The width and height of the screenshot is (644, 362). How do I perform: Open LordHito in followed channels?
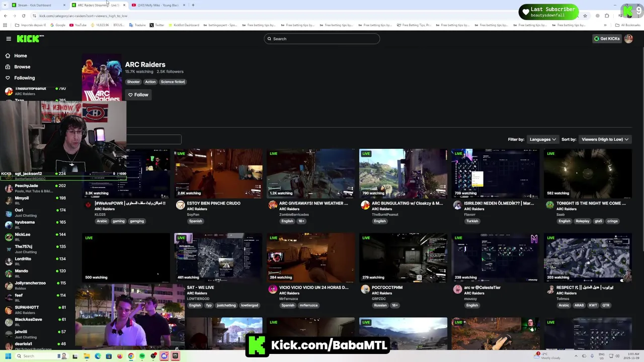[x=35, y=260]
